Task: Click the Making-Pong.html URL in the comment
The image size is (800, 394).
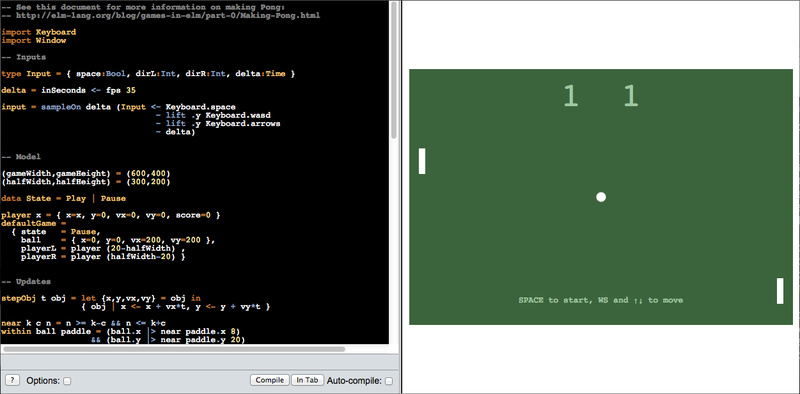Action: point(168,15)
